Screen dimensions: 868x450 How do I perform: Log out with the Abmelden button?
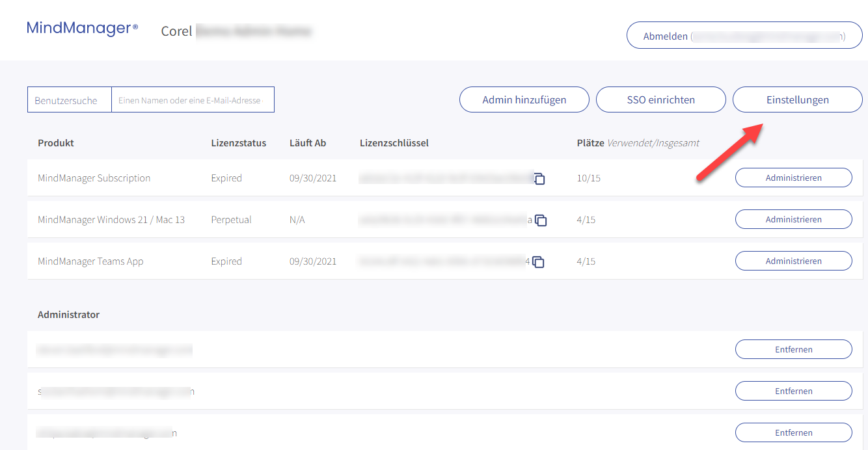[x=744, y=36]
